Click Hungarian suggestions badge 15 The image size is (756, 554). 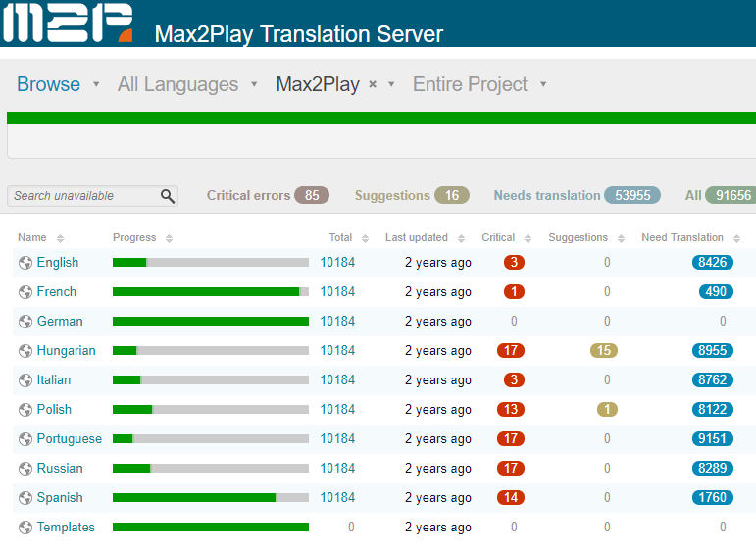pyautogui.click(x=604, y=350)
